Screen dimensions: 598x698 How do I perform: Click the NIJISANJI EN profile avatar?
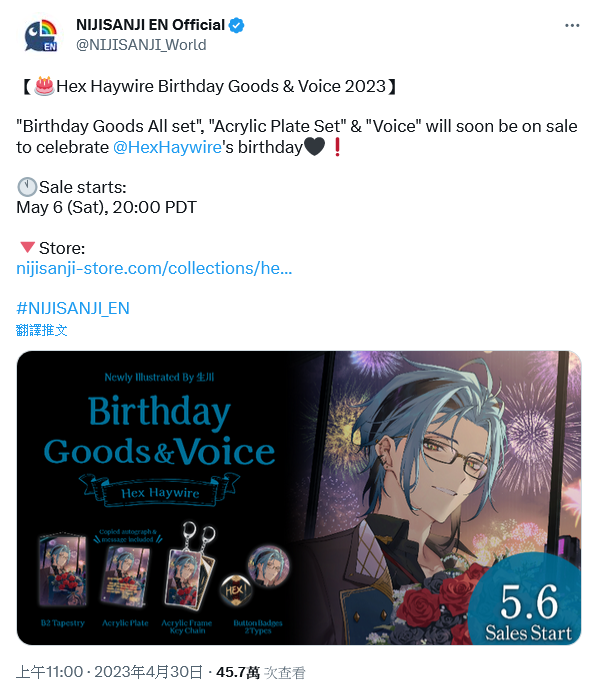click(41, 35)
